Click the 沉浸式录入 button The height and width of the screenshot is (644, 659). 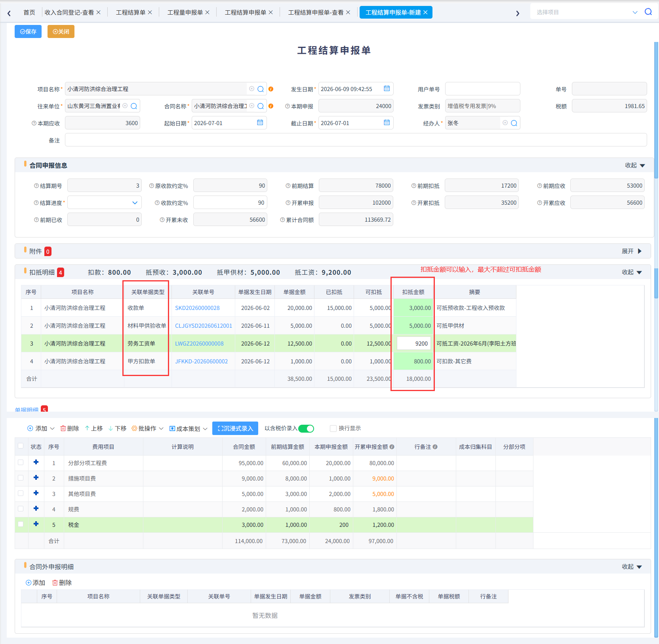235,428
